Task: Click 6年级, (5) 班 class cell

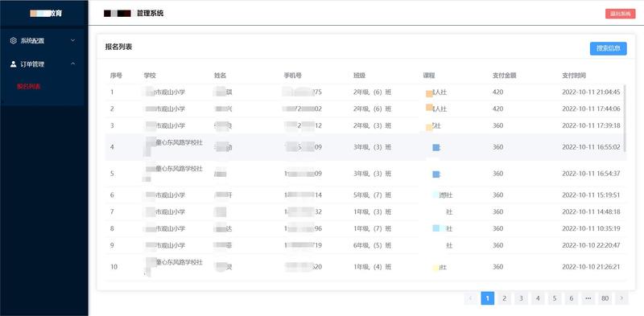Action: pyautogui.click(x=373, y=245)
